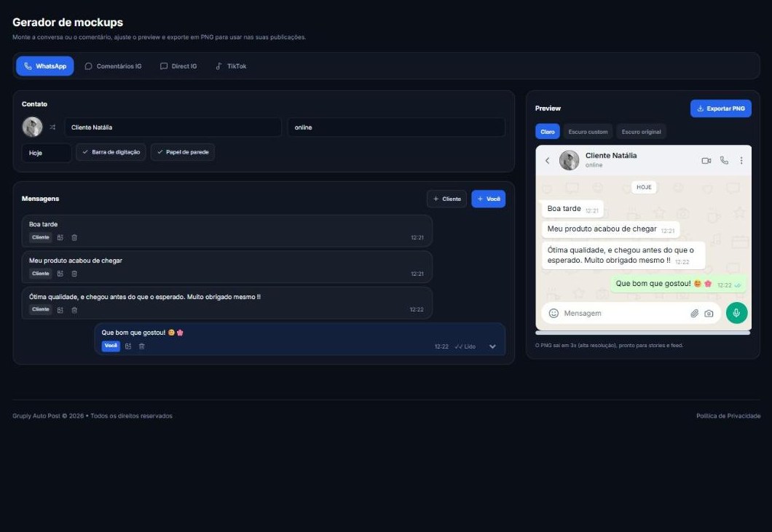772x532 pixels.
Task: Click the 'Boa tarde' bubble in preview
Action: pos(572,209)
